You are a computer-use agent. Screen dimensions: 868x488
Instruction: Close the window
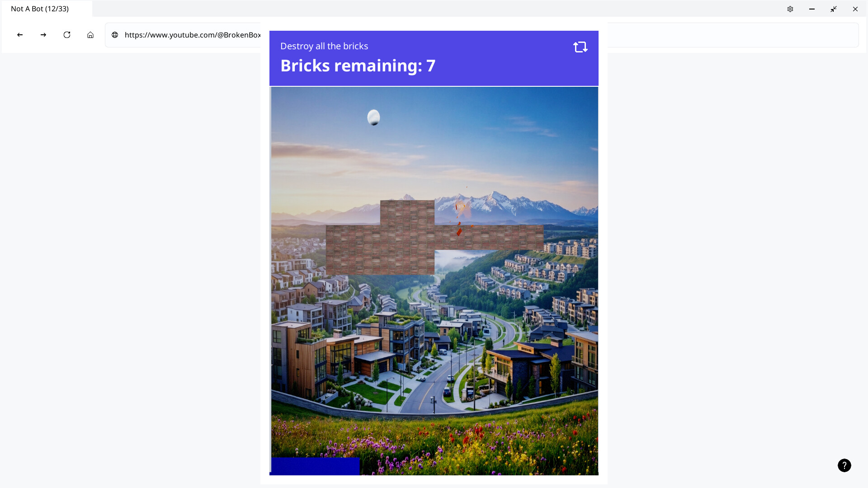(855, 9)
